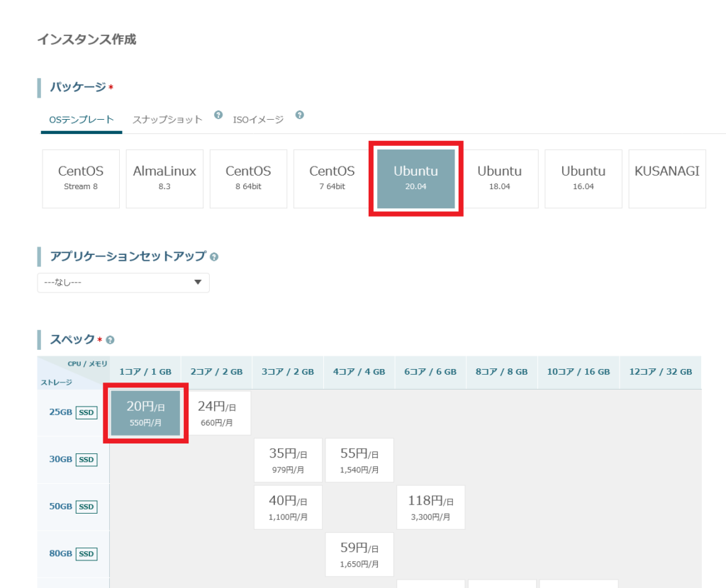Pick the KUSANAGI OS template
Screen dimensions: 726x588
[x=666, y=179]
